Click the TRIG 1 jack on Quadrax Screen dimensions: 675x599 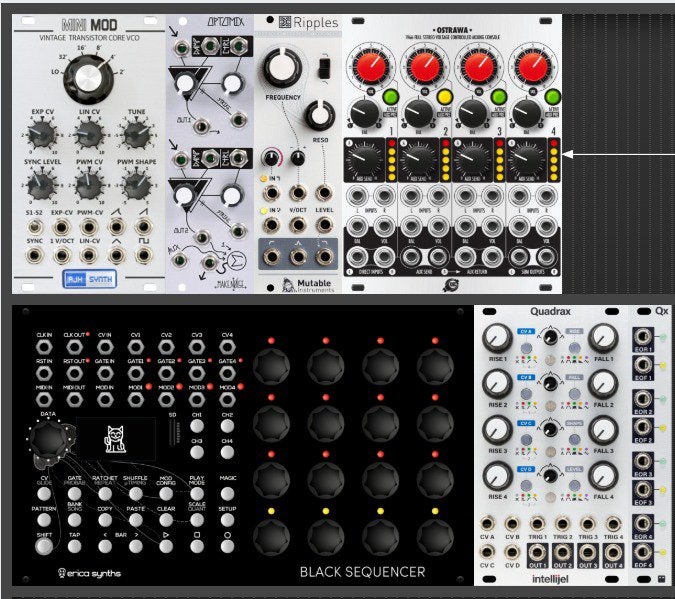pos(537,524)
